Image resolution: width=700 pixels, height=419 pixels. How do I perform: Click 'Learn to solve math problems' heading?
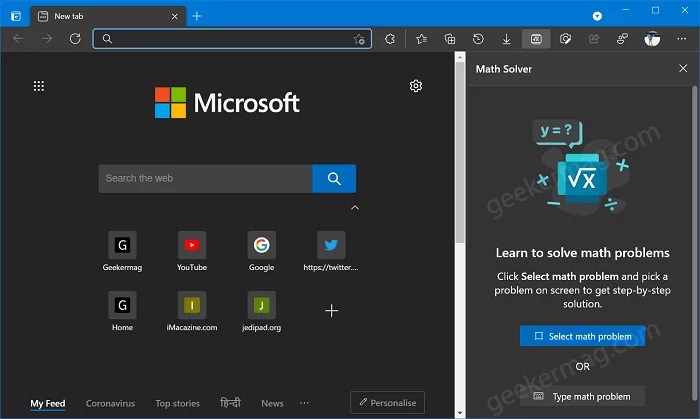point(583,253)
